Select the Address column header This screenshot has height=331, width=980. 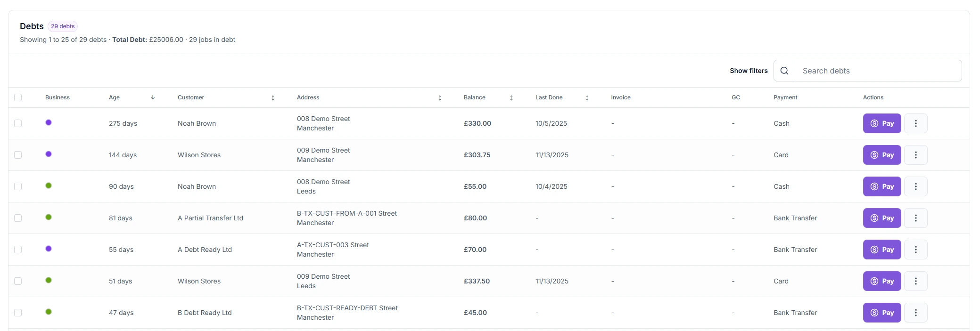pos(307,97)
